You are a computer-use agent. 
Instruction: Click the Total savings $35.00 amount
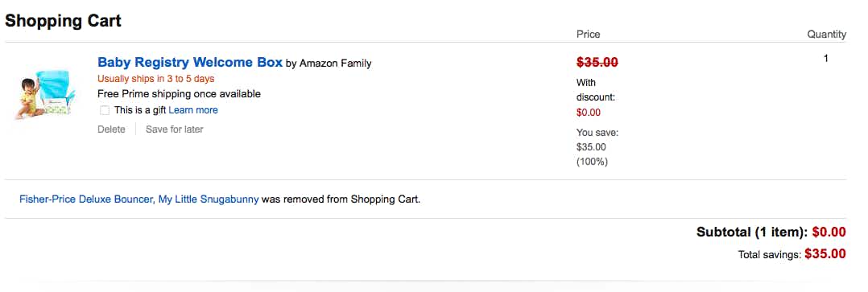click(x=825, y=254)
